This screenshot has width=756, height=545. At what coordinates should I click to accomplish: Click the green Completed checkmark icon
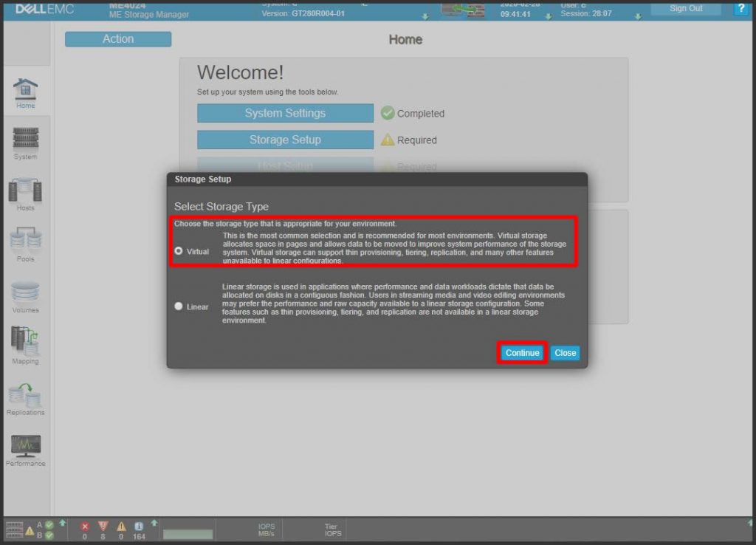pos(387,113)
